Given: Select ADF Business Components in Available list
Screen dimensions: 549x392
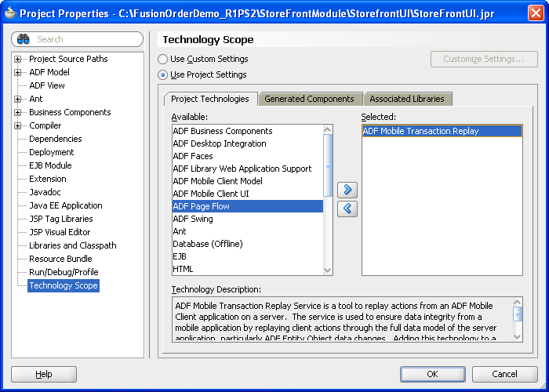Looking at the screenshot, I should tap(248, 131).
